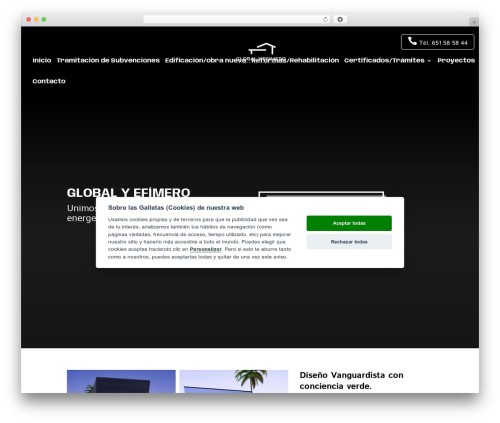This screenshot has height=423, width=500.
Task: Select Certificados/Tramites menu item
Action: point(384,60)
